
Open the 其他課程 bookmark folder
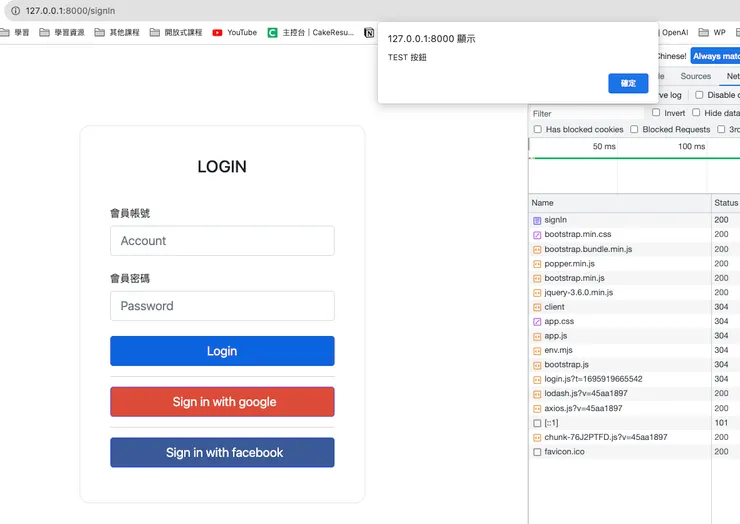coord(117,33)
